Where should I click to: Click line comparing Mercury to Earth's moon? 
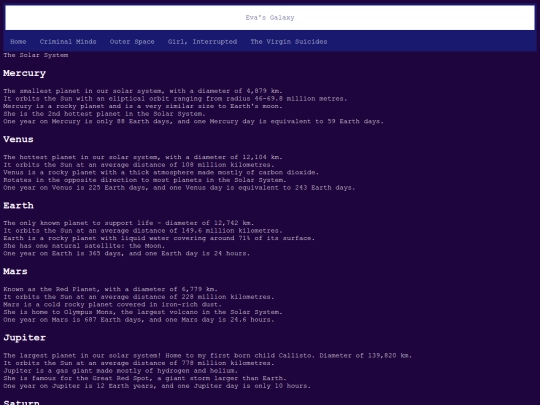143,106
